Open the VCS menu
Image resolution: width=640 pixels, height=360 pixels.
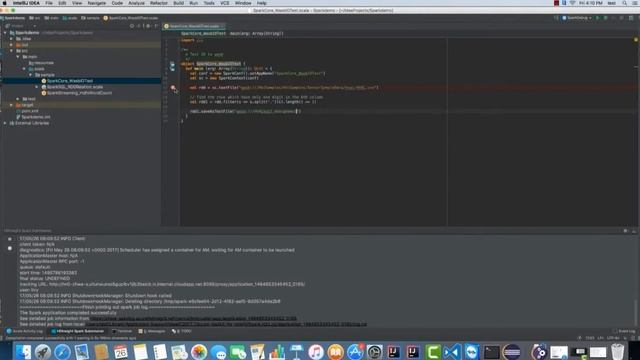(224, 3)
